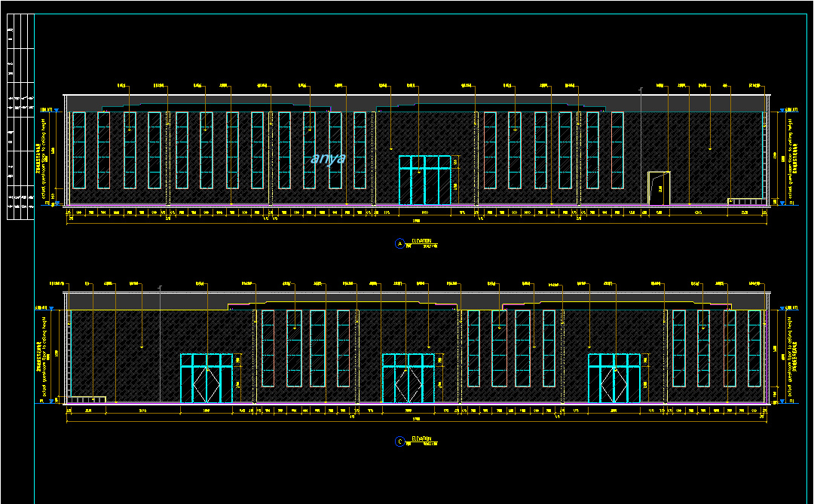Select the rightmost tall window in elevation C
814x504 pixels.
pos(754,348)
